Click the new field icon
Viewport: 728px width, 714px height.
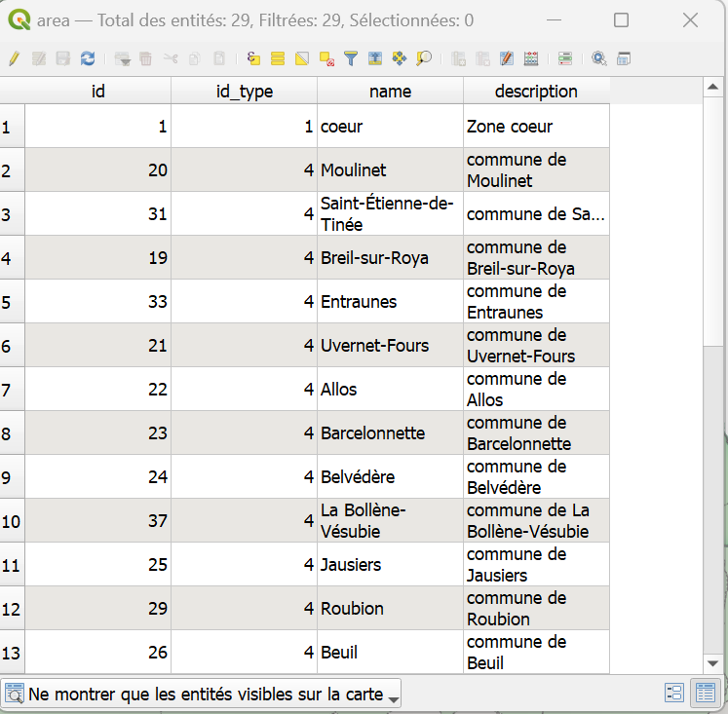(458, 58)
